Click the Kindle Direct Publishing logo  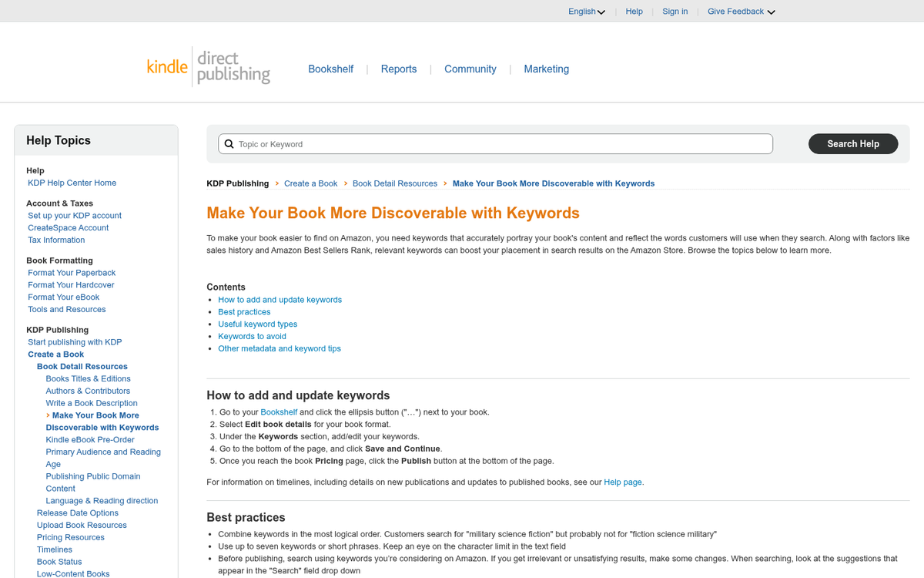208,68
